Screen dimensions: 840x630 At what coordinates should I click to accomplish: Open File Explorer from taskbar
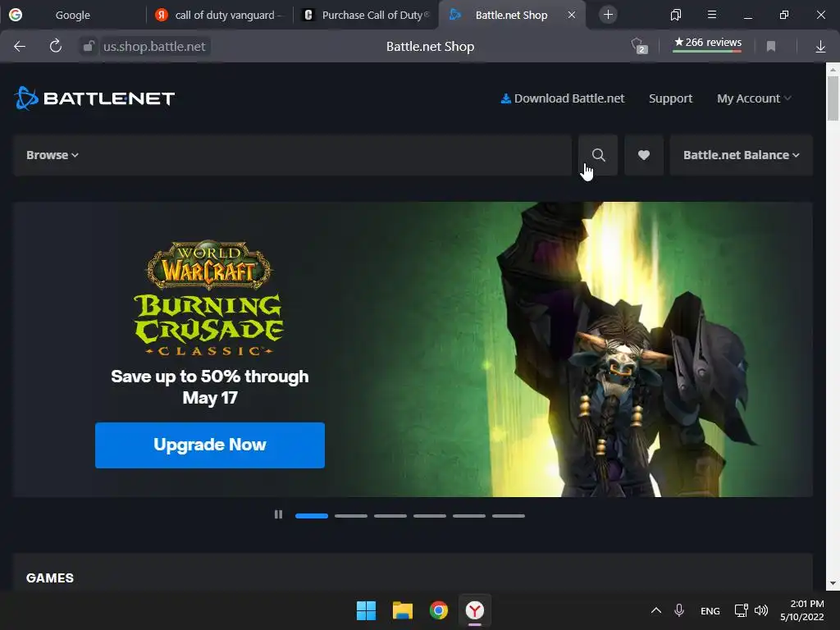pos(402,610)
